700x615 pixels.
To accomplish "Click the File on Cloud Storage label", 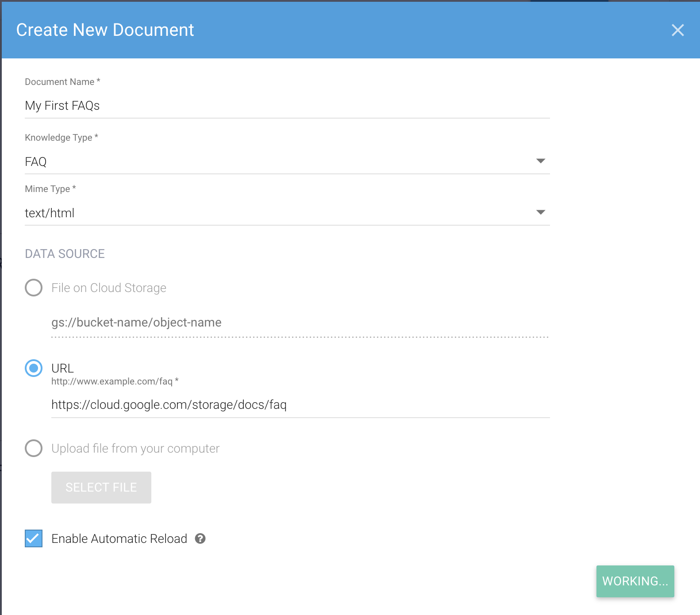I will pos(109,288).
